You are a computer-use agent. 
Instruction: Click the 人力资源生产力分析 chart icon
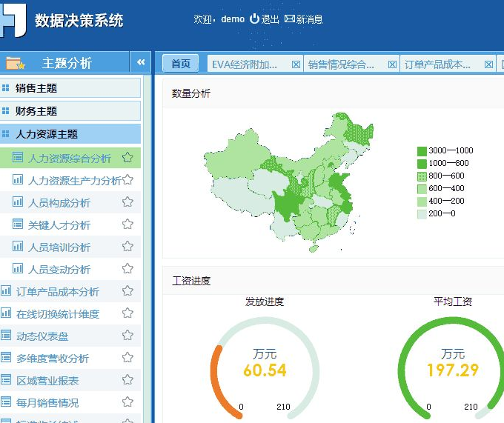[x=18, y=180]
